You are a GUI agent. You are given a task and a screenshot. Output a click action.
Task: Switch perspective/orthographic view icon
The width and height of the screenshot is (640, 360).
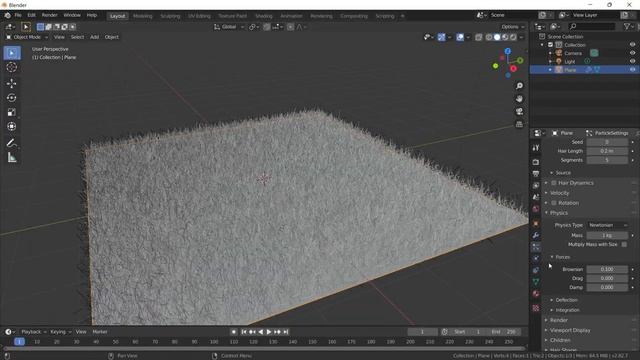tap(519, 124)
